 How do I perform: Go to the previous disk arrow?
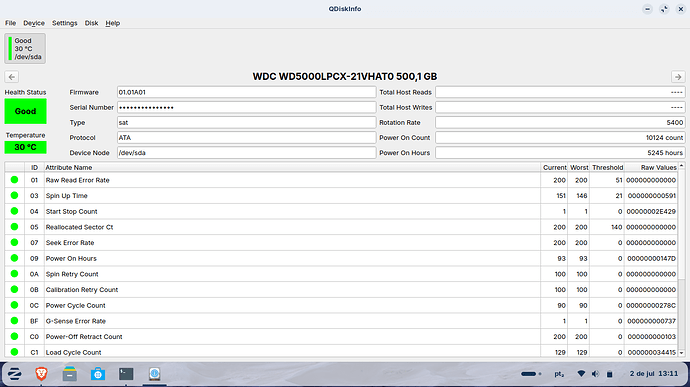coord(12,77)
